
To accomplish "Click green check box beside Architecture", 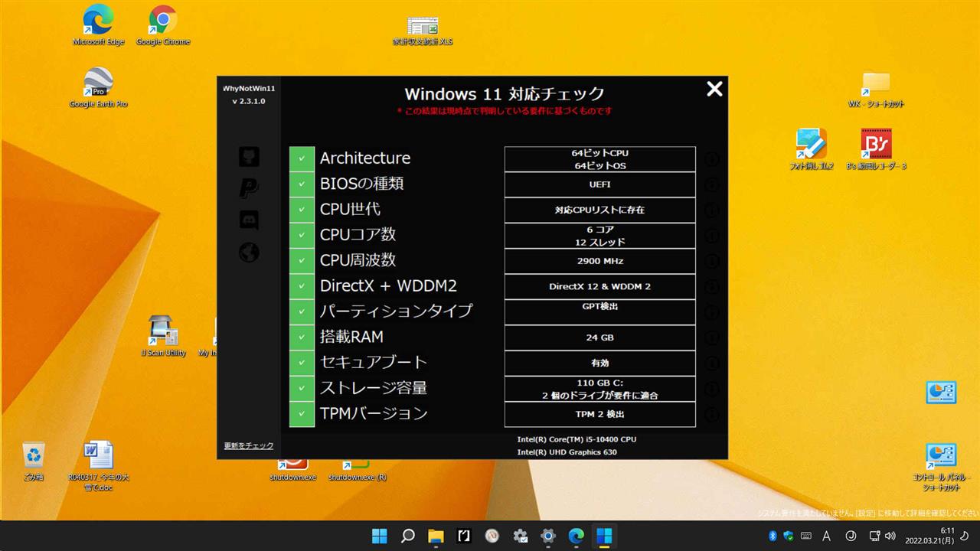I will point(302,158).
